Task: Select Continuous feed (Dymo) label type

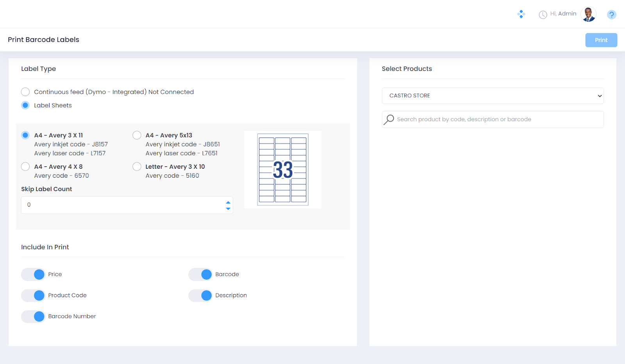Action: point(25,92)
